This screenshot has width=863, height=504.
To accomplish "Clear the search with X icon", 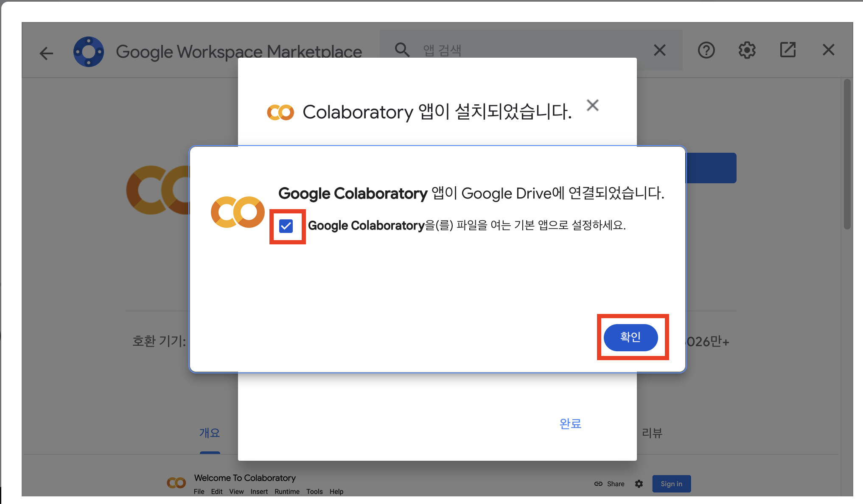I will (659, 50).
